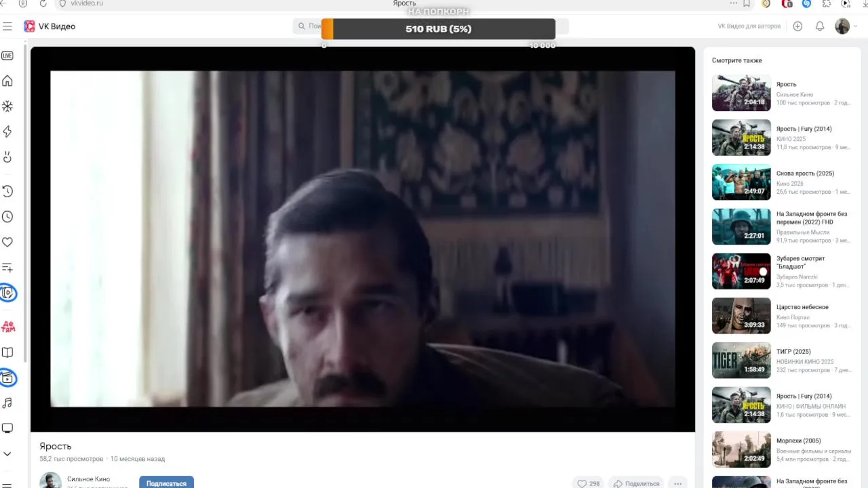The width and height of the screenshot is (868, 488).
Task: Open Ярость thumbnail with 2:04:18 duration
Action: (741, 93)
